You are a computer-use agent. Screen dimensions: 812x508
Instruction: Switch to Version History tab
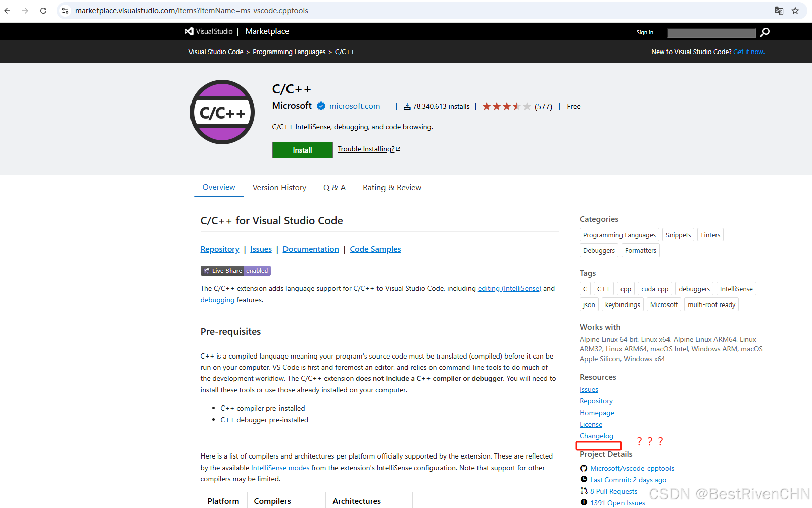pos(279,188)
